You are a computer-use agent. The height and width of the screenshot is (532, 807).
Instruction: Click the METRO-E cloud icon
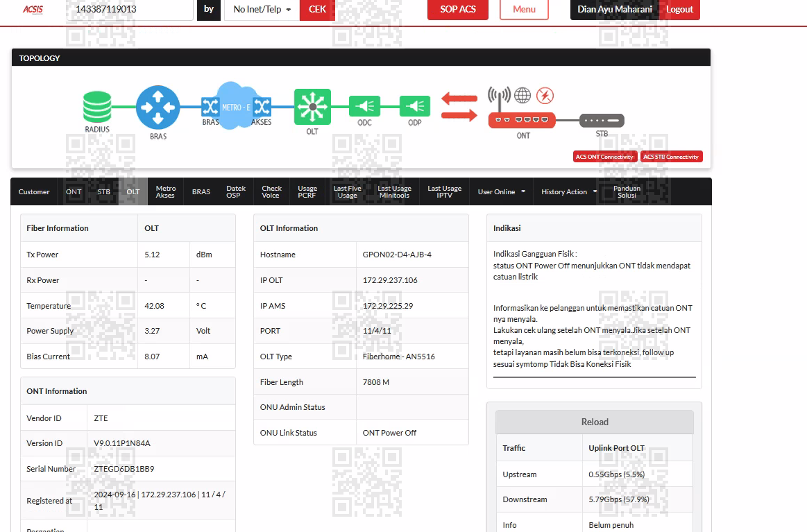[236, 107]
